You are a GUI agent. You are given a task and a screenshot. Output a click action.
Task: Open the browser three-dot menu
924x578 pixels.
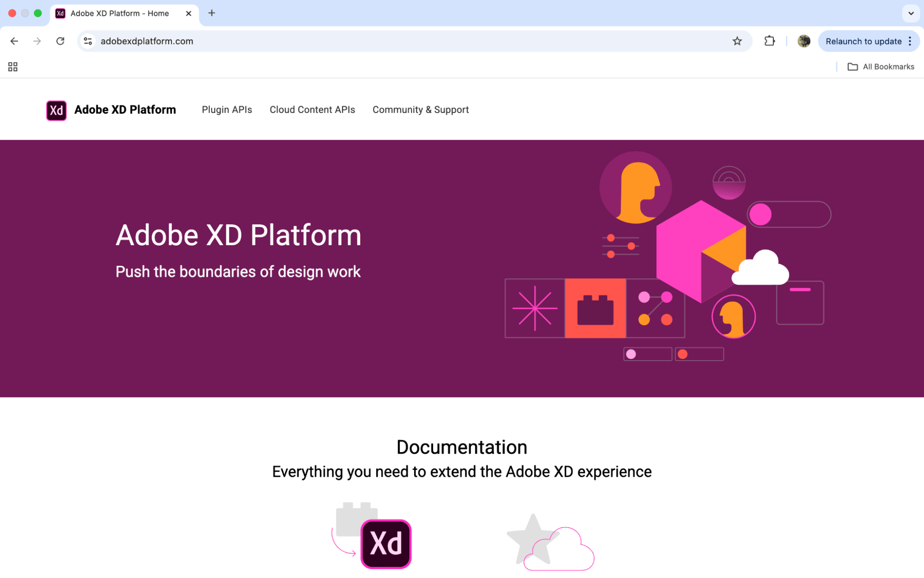pyautogui.click(x=910, y=41)
